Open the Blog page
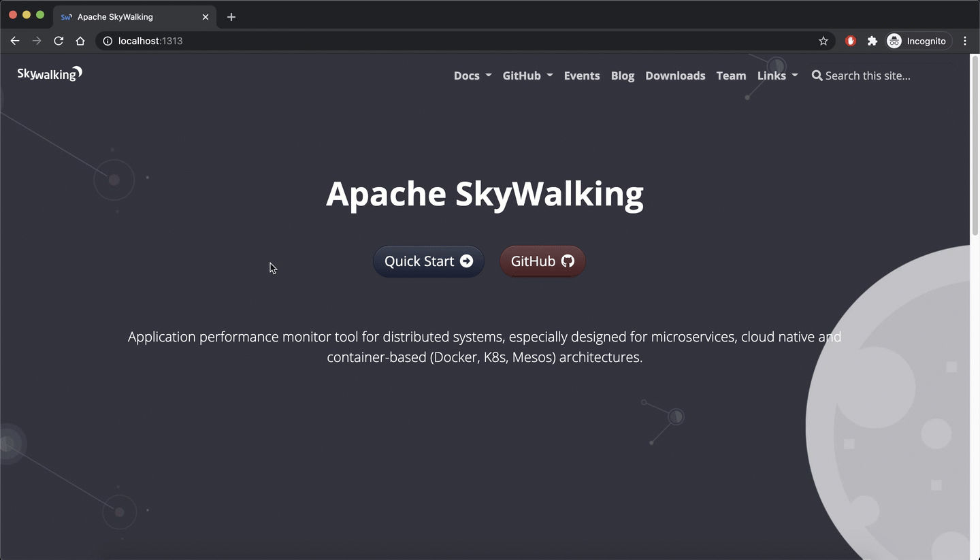Screen dimensions: 980x560 point(623,76)
